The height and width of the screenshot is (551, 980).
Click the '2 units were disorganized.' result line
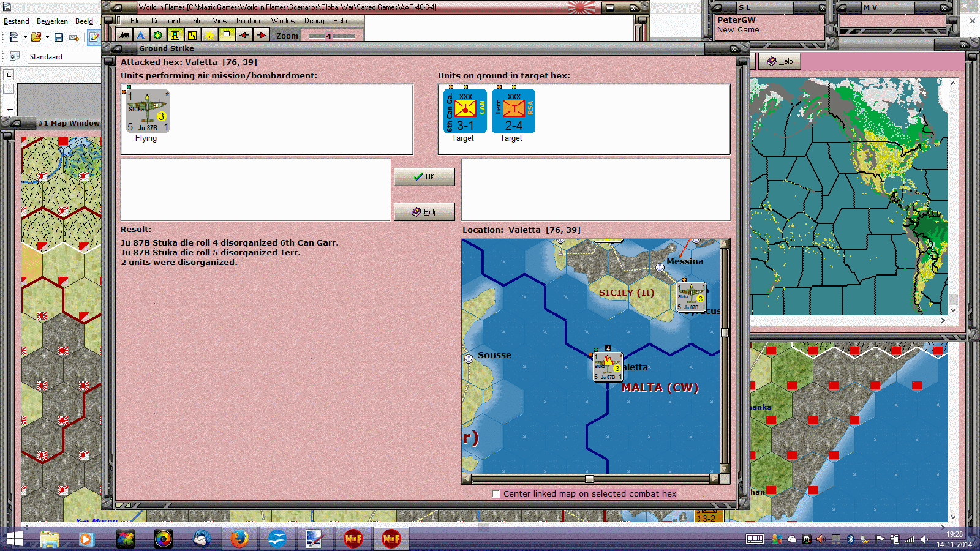pos(179,262)
